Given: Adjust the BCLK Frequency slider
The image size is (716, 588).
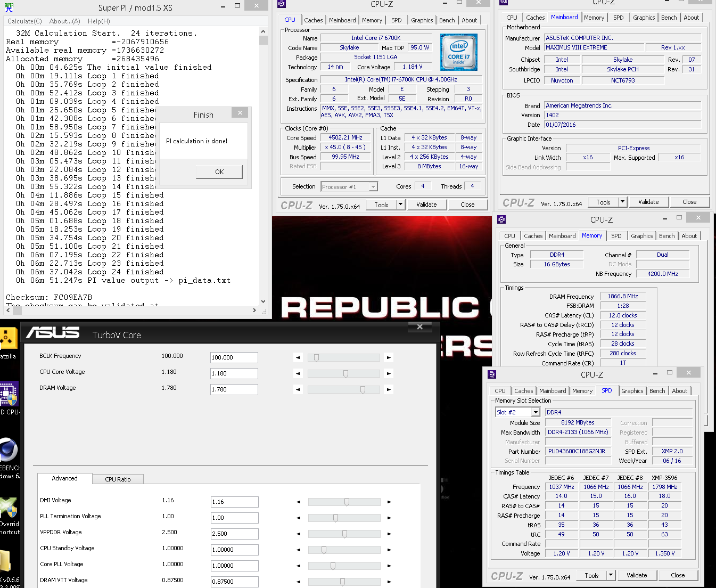Looking at the screenshot, I should point(317,358).
